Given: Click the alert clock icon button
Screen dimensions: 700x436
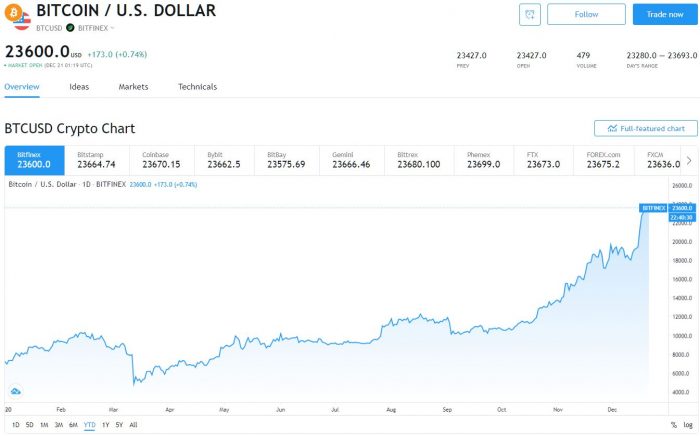Looking at the screenshot, I should pos(530,15).
